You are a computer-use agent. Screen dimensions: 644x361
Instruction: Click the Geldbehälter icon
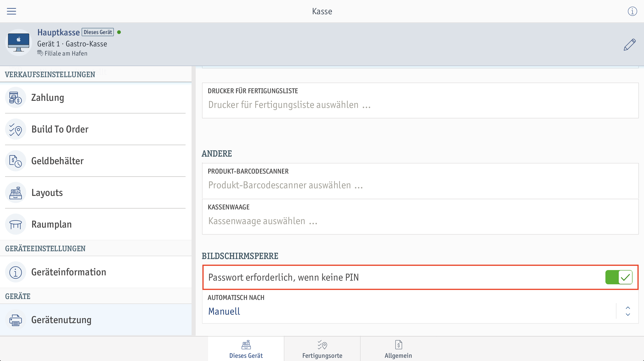coord(15,161)
